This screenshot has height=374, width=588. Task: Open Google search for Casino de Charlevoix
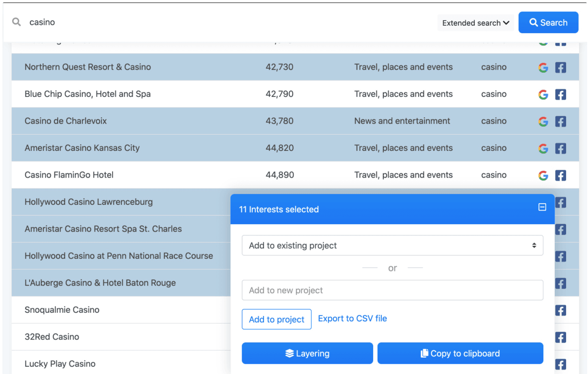pyautogui.click(x=543, y=121)
